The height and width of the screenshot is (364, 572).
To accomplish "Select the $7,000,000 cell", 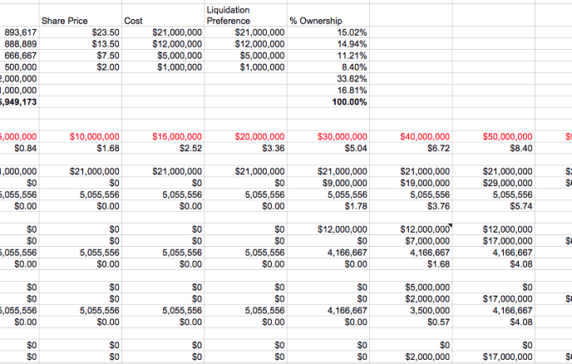I will 411,241.
